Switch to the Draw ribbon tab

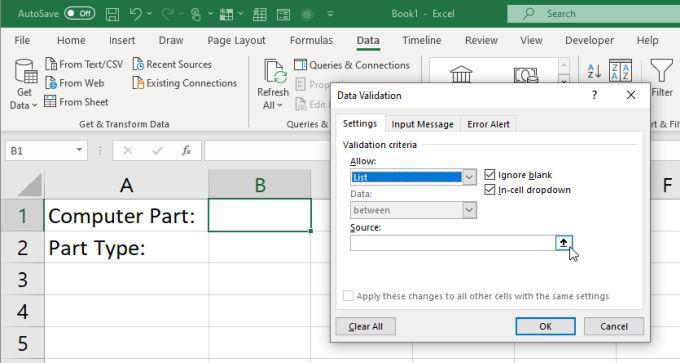(x=171, y=40)
